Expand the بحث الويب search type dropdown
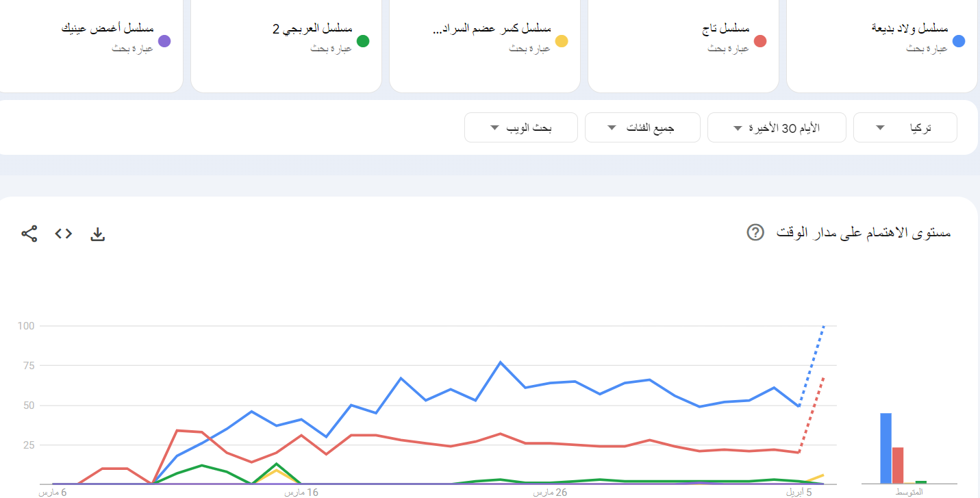This screenshot has width=980, height=498. click(x=521, y=128)
